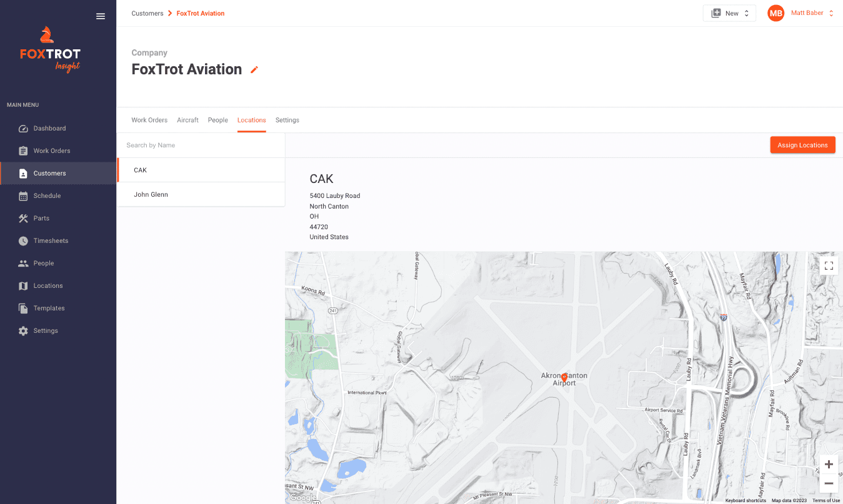This screenshot has height=504, width=843.
Task: Click the Akron-Canton Airport map label
Action: pos(564,379)
